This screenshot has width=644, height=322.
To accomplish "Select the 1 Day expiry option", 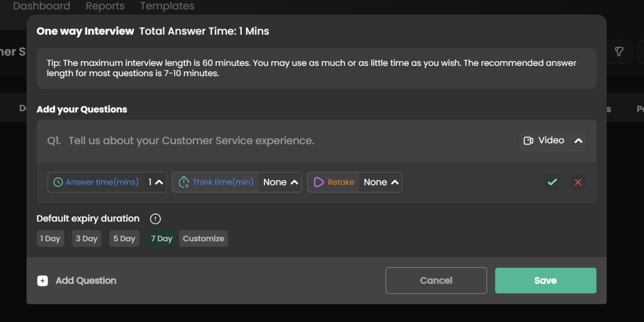I will 50,238.
